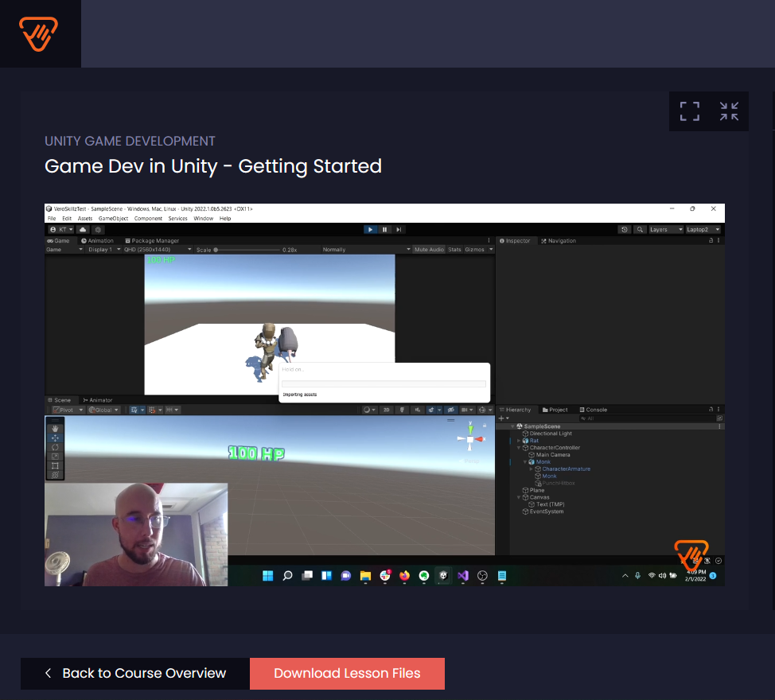
Task: Collapse the CharacterController object
Action: point(519,448)
